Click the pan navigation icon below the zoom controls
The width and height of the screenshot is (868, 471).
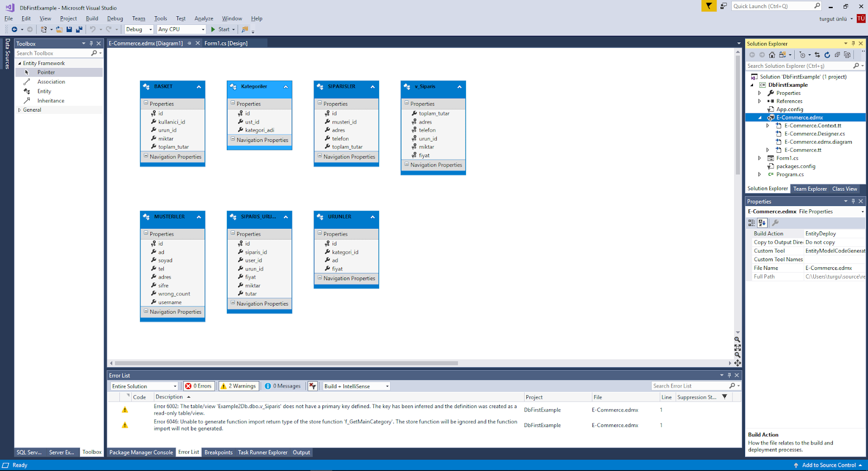point(737,363)
